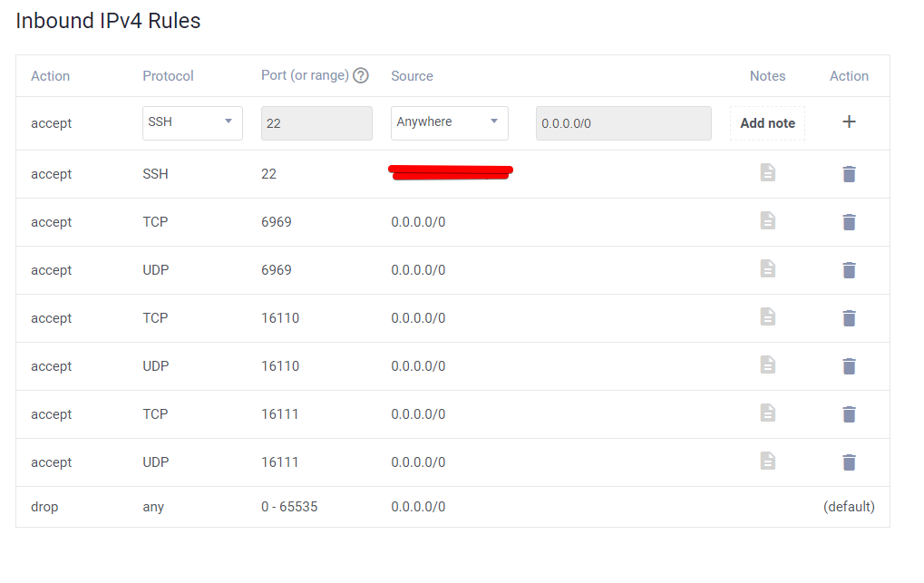Delete the SSH port 22 rule
The image size is (924, 583).
pyautogui.click(x=849, y=174)
